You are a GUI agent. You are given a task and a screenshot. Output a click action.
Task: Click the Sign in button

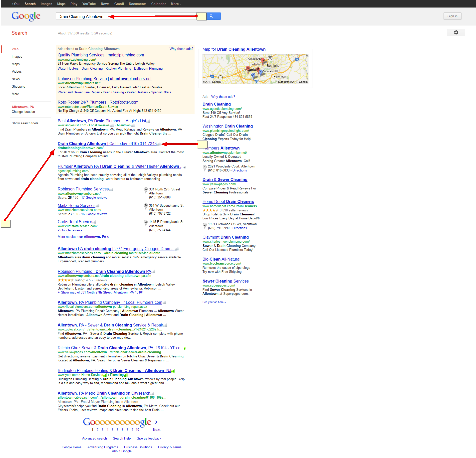coord(453,16)
